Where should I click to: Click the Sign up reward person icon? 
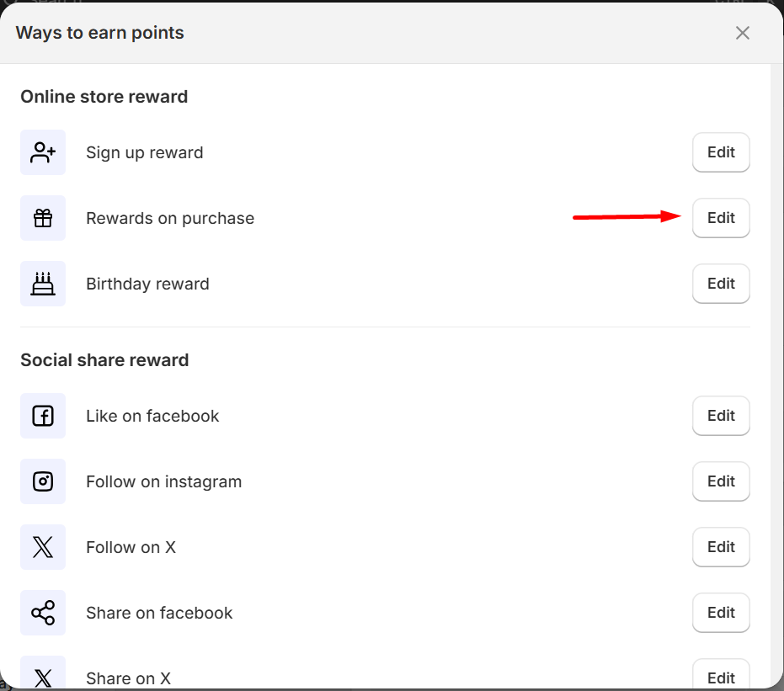43,152
